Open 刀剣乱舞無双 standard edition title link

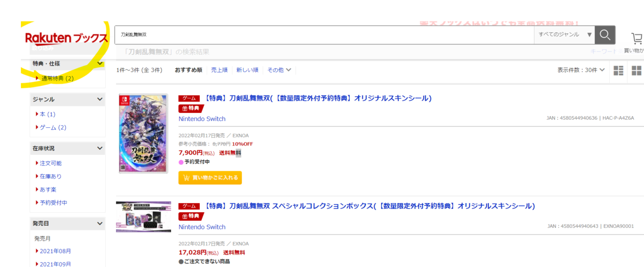click(318, 98)
